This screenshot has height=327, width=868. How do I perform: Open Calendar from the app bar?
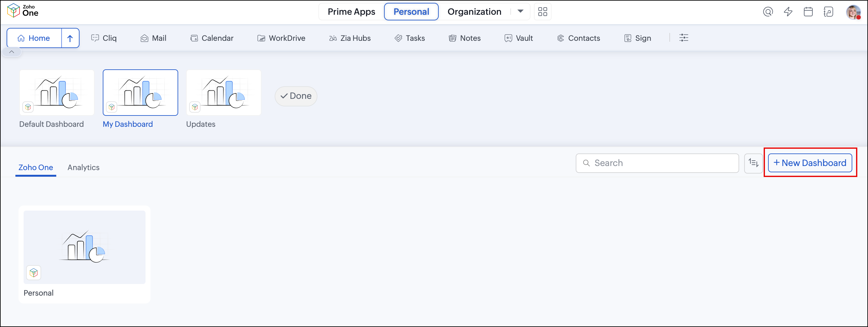click(x=212, y=38)
